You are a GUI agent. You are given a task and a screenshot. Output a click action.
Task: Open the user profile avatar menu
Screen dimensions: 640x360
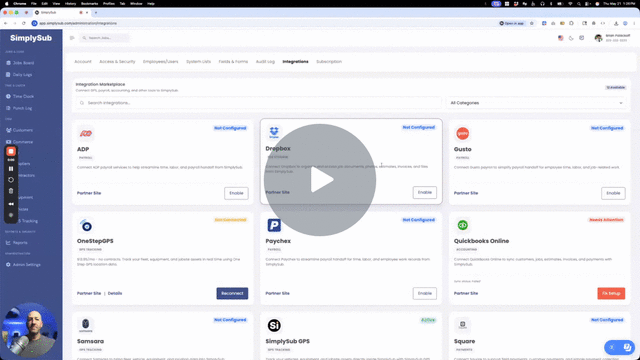598,38
